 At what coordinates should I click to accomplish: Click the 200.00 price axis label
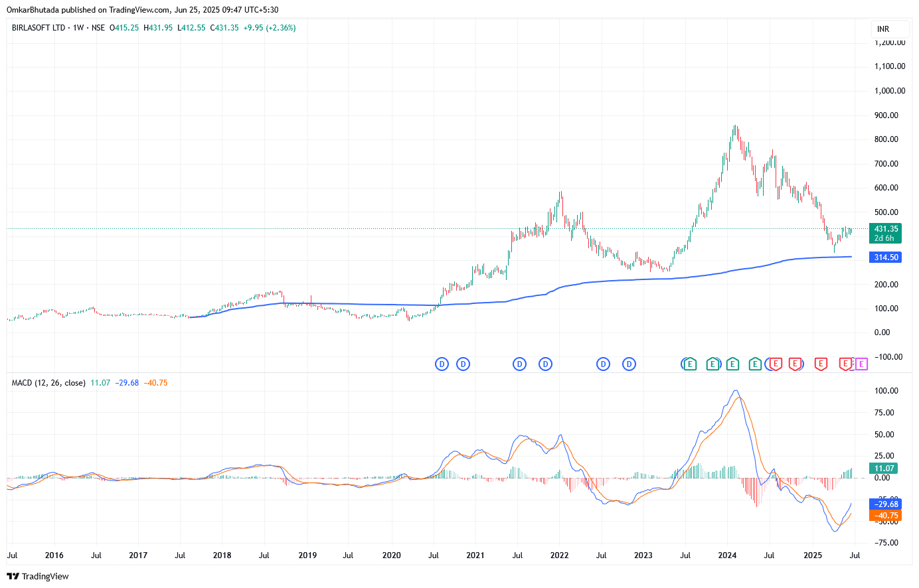[x=886, y=285]
